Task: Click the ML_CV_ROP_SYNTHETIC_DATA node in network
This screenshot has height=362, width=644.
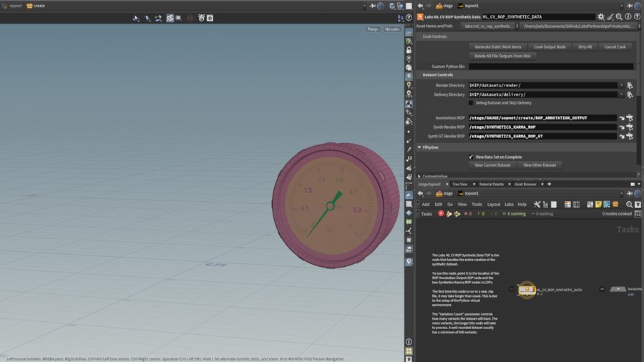Action: point(527,290)
